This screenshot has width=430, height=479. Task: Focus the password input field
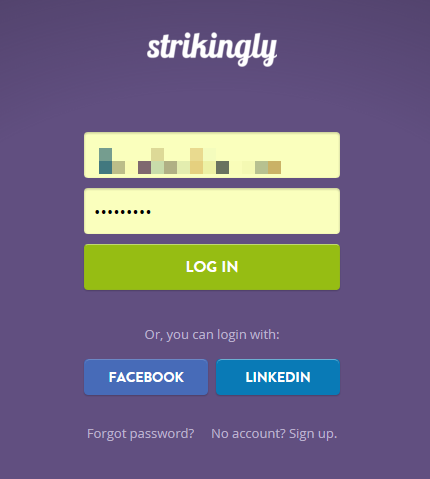(212, 211)
